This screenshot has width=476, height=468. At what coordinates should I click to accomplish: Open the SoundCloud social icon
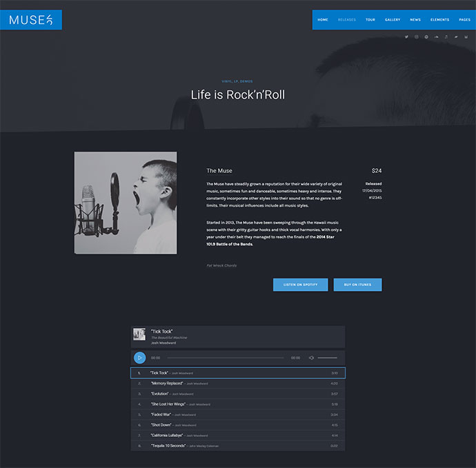click(436, 37)
